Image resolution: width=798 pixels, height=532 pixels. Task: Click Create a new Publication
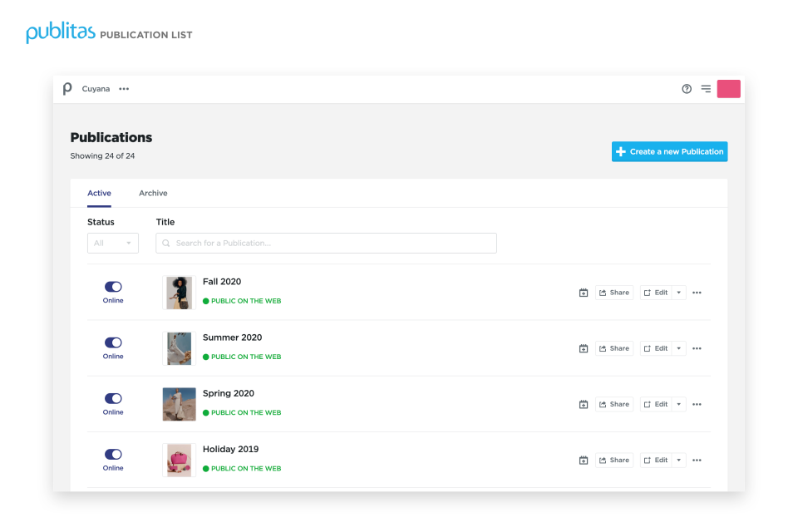[x=669, y=151]
